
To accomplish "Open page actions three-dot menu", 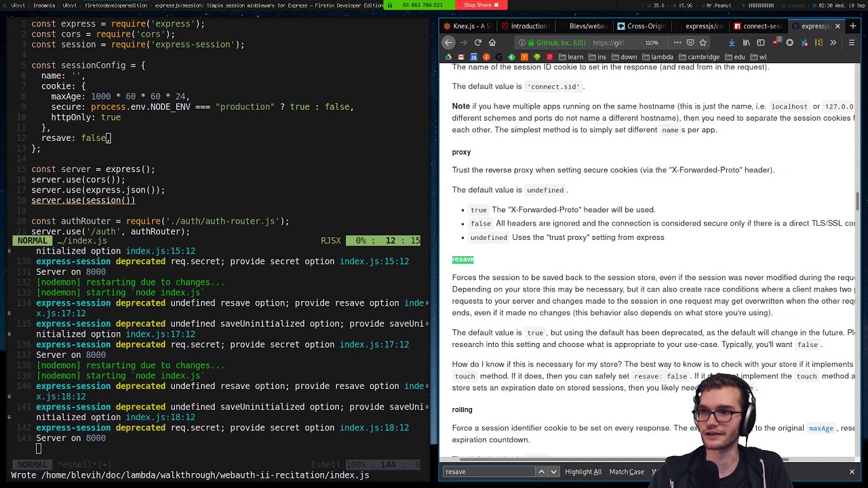I will coord(677,43).
